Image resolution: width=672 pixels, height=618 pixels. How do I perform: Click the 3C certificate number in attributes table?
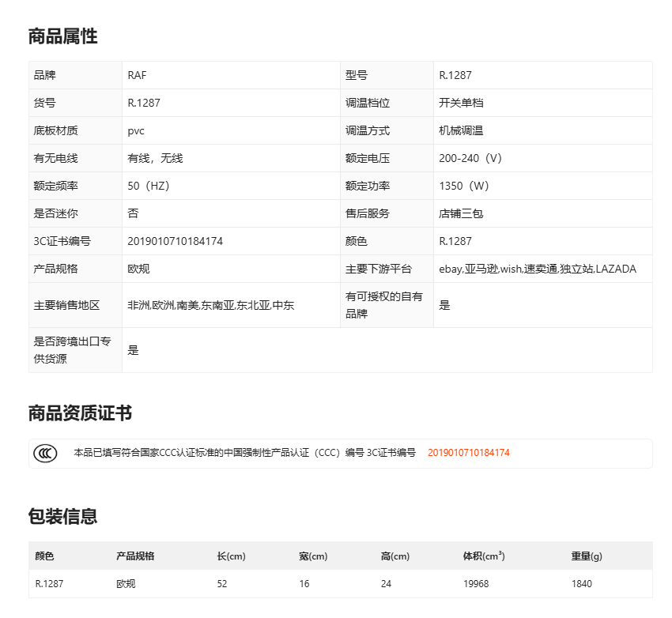click(175, 242)
